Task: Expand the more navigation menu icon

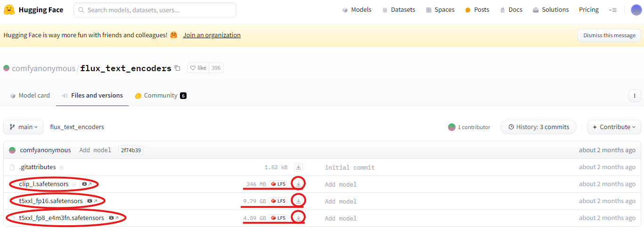Action: (x=613, y=10)
